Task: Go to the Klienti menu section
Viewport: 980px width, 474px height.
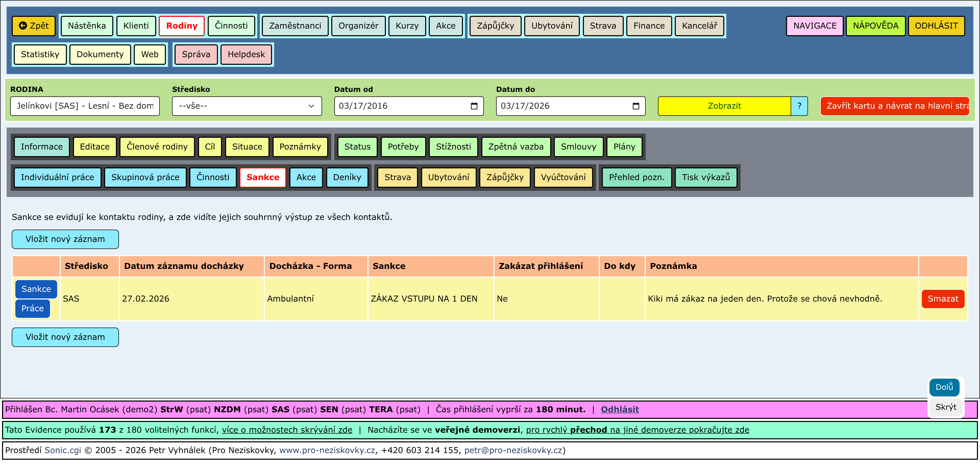Action: (136, 26)
